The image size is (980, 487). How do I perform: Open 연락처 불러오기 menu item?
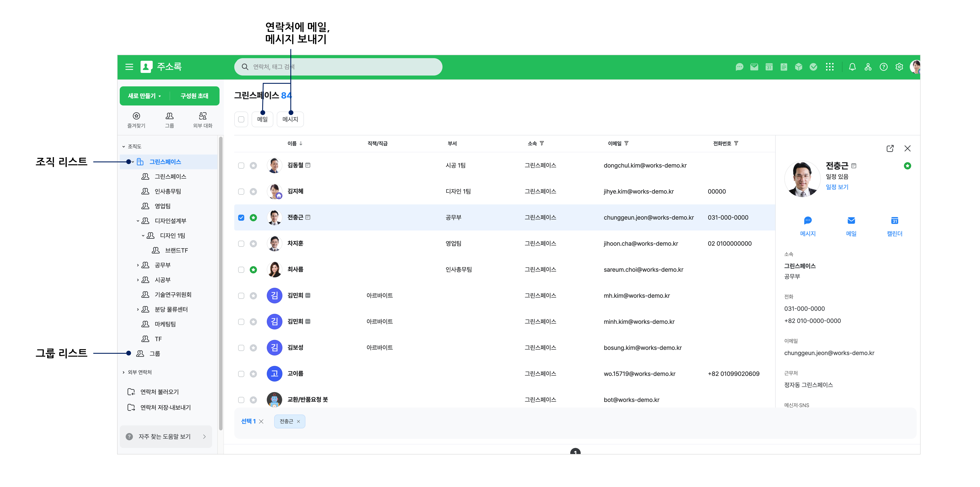[159, 392]
